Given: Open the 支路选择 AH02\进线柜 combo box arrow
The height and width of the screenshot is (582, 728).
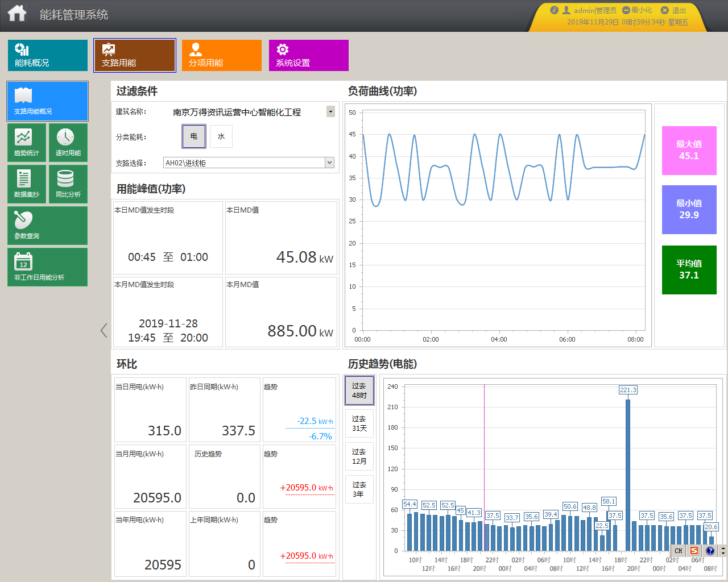Looking at the screenshot, I should point(329,163).
